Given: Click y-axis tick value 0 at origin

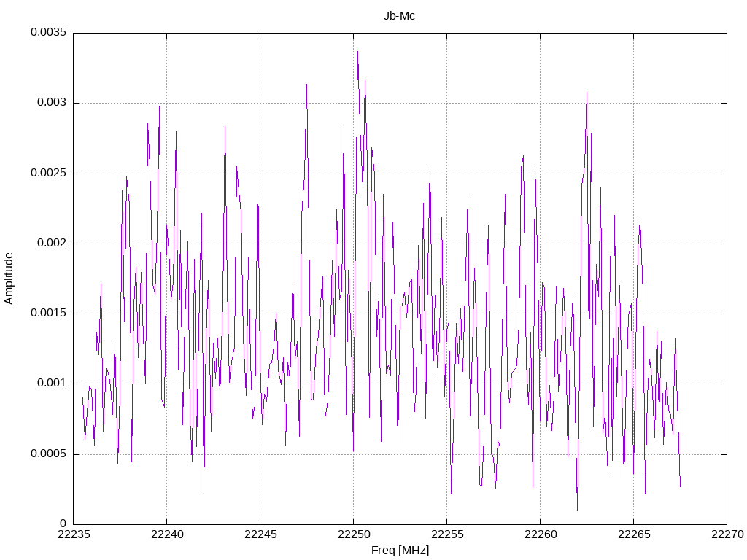Looking at the screenshot, I should [63, 524].
